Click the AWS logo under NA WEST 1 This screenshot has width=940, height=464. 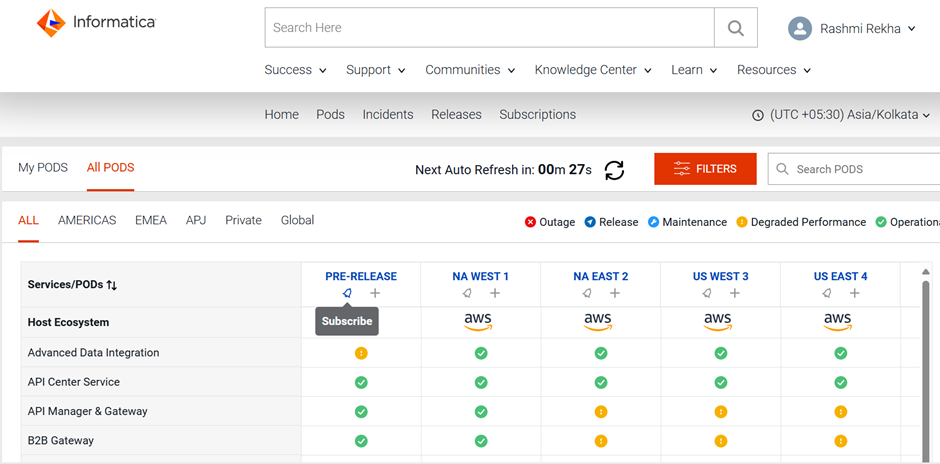coord(478,322)
